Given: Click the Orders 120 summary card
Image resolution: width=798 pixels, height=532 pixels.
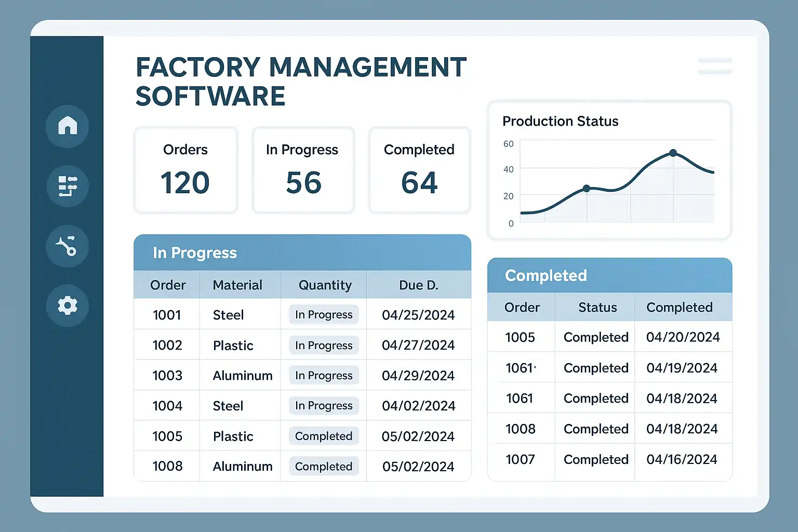Looking at the screenshot, I should [185, 170].
